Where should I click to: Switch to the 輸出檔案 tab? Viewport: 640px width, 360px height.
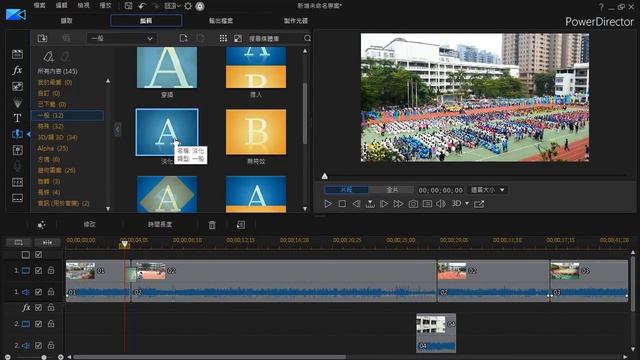tap(221, 20)
